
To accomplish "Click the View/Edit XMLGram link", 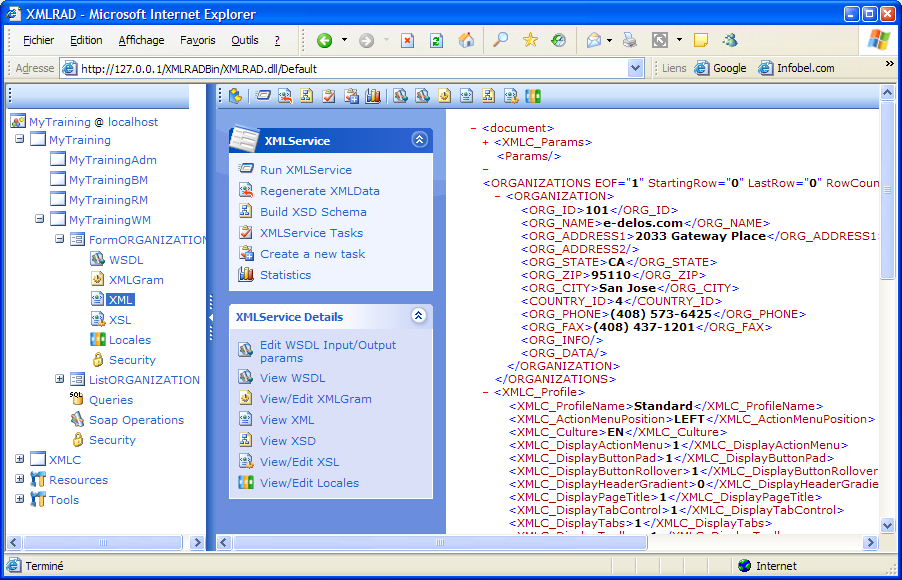I will (315, 399).
